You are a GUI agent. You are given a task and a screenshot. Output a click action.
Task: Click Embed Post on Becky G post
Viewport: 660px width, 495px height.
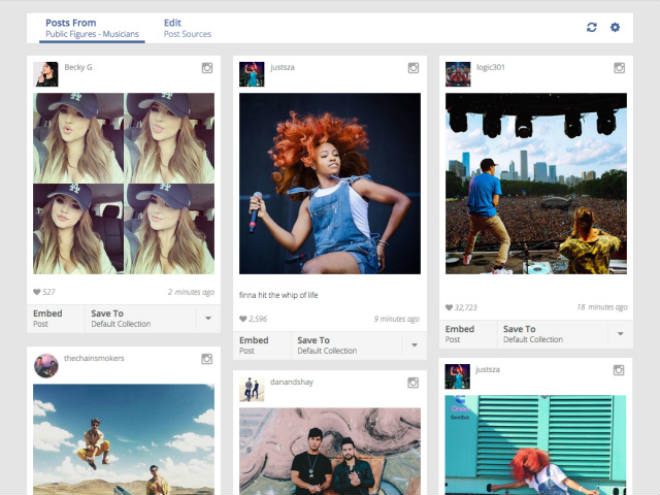[x=48, y=318]
